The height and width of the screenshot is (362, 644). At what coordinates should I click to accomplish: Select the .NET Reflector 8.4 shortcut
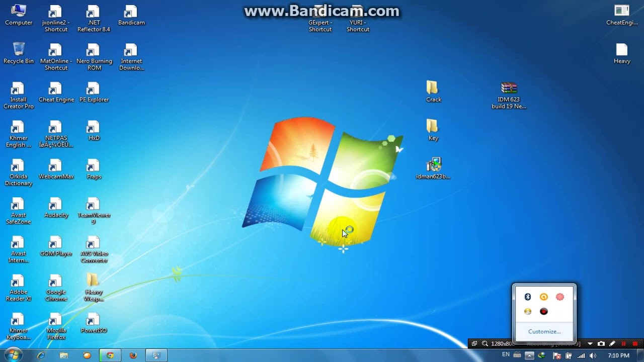(x=94, y=19)
